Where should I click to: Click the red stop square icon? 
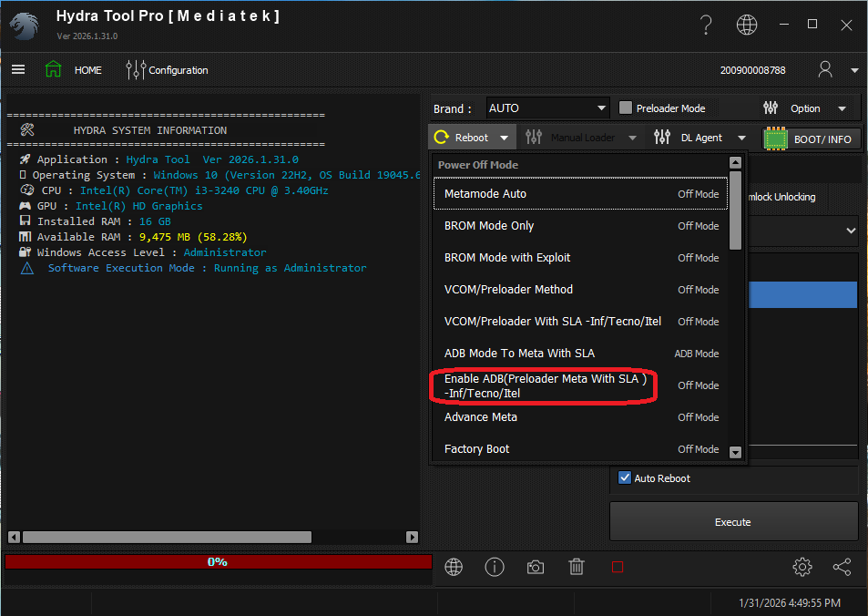pos(618,567)
